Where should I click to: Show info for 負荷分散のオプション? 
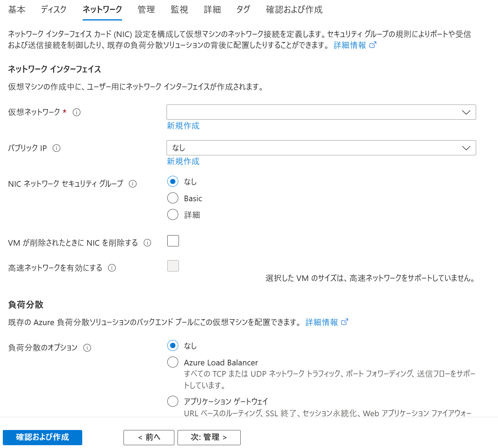pyautogui.click(x=87, y=348)
